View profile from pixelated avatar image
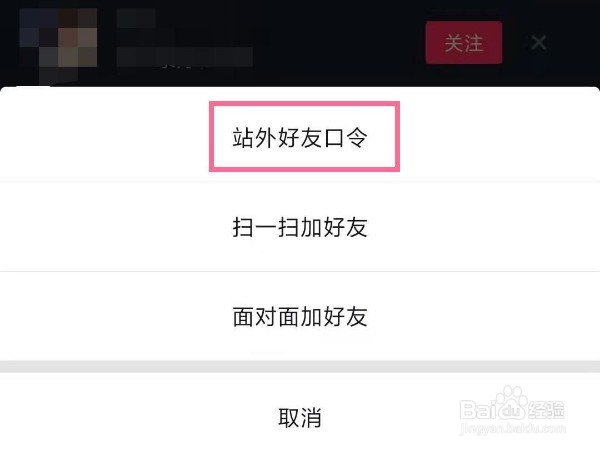The image size is (600, 450). tap(58, 43)
